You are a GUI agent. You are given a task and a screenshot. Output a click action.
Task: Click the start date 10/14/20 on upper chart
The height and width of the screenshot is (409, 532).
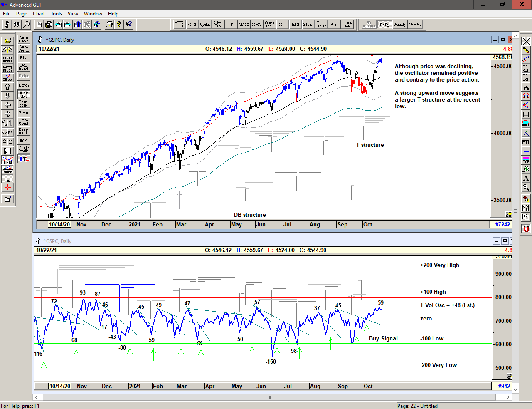59,224
